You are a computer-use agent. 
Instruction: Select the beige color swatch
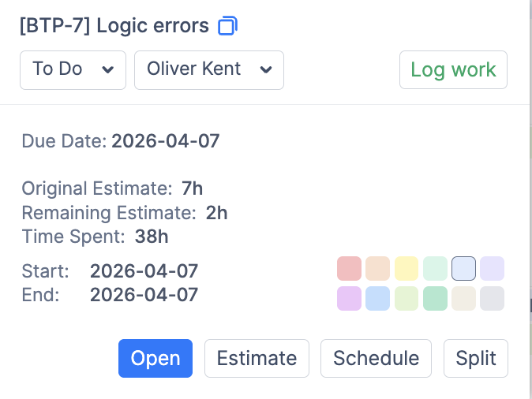coord(463,298)
